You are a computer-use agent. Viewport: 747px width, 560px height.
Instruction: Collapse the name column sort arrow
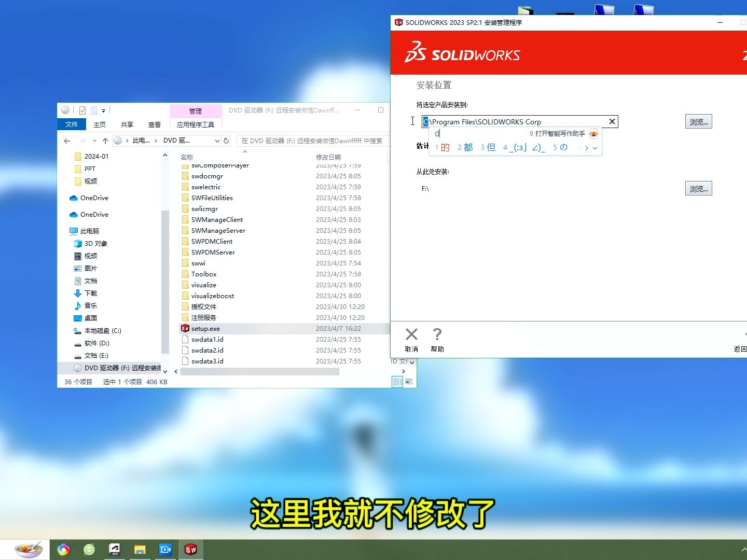(245, 151)
